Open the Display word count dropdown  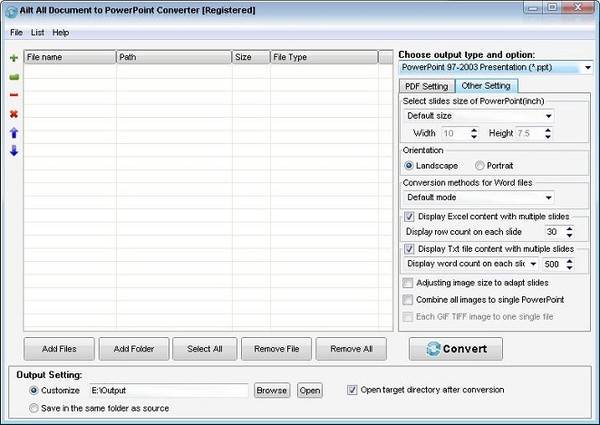[533, 264]
